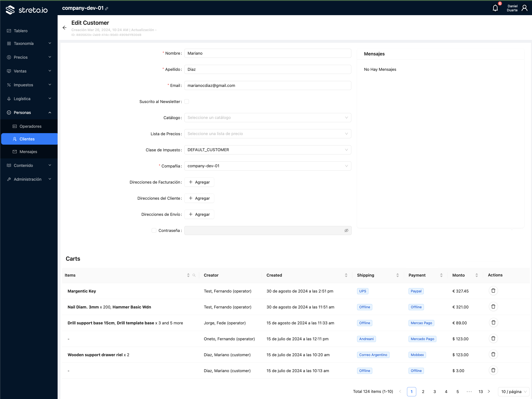Click inside the Nombre input field
Viewport: 532px width, 399px height.
267,53
